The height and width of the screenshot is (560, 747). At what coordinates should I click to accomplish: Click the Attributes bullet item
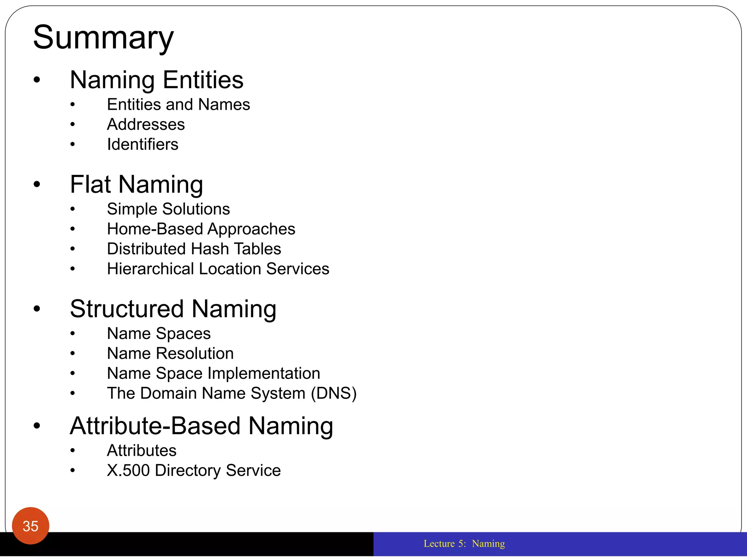click(142, 451)
